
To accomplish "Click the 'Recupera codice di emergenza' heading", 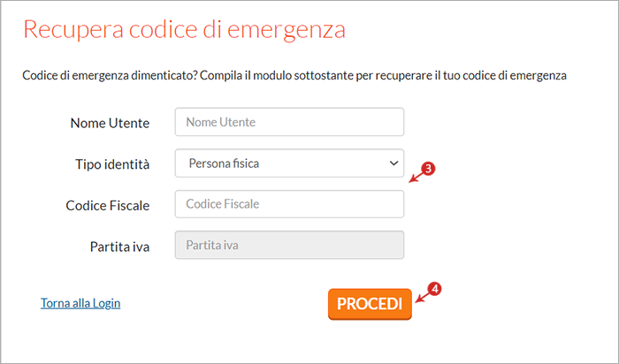I will pyautogui.click(x=184, y=29).
